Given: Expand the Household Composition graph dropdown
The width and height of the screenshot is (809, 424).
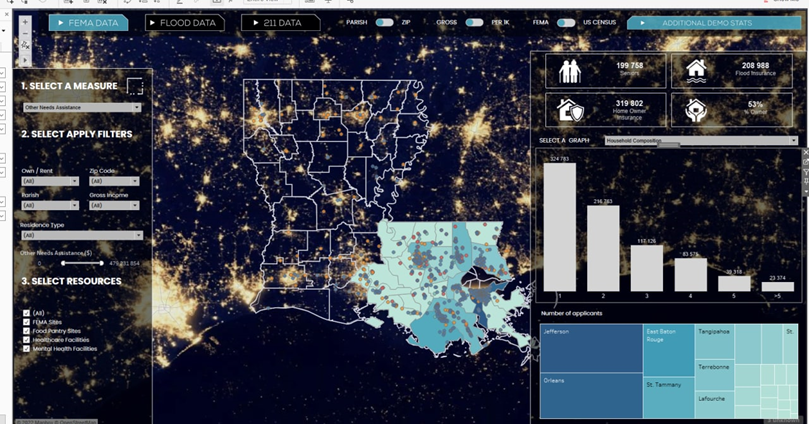Looking at the screenshot, I should [700, 141].
